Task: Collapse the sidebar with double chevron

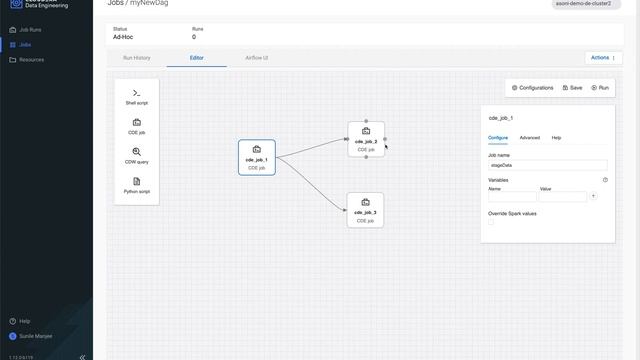Action: coord(82,357)
